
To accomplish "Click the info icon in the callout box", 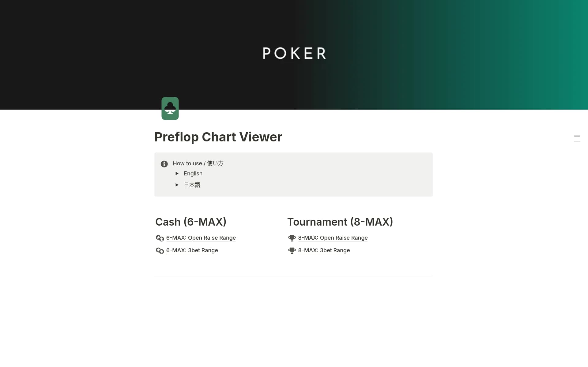I will click(164, 164).
